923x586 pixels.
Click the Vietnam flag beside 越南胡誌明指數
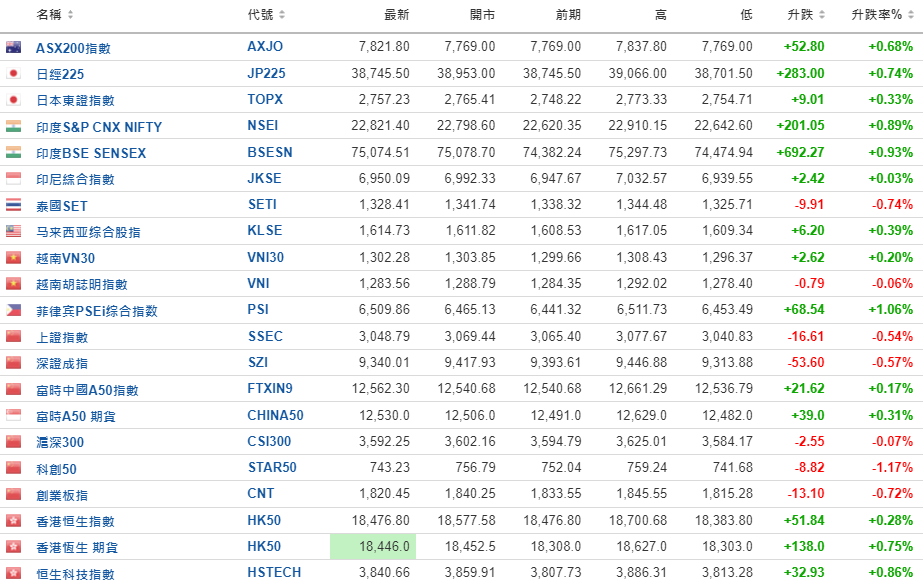(14, 284)
